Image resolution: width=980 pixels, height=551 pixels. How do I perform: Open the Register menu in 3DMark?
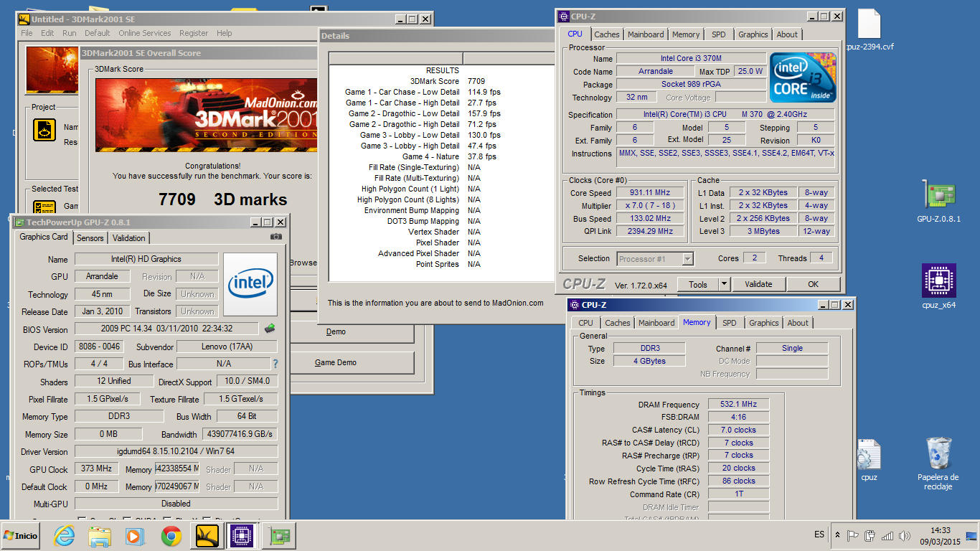point(194,33)
